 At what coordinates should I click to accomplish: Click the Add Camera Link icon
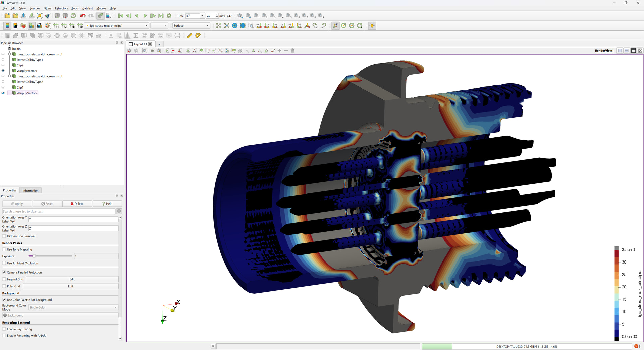pyautogui.click(x=248, y=16)
